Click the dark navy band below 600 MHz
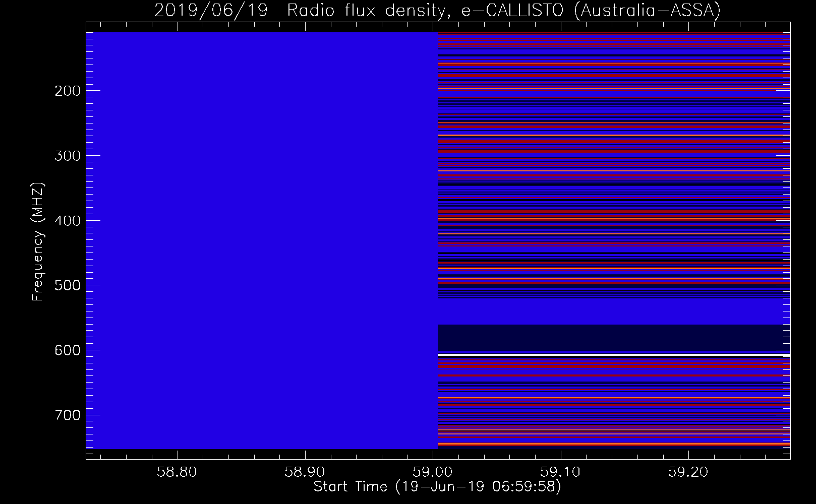This screenshot has width=816, height=504. (x=614, y=338)
